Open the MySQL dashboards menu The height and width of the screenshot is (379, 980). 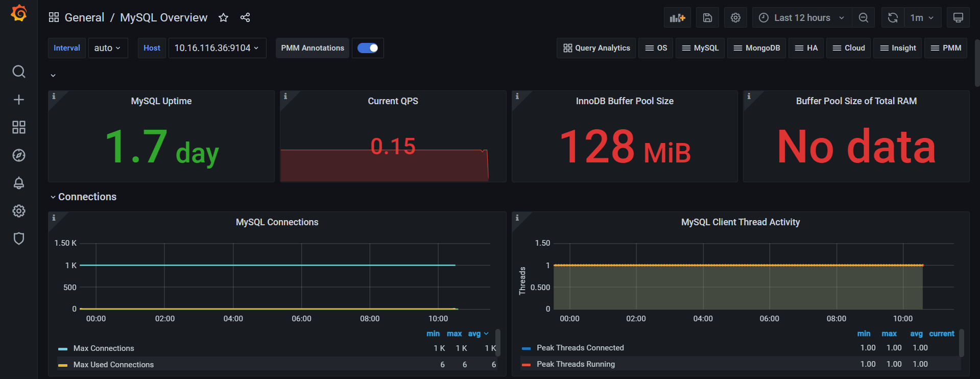(700, 48)
